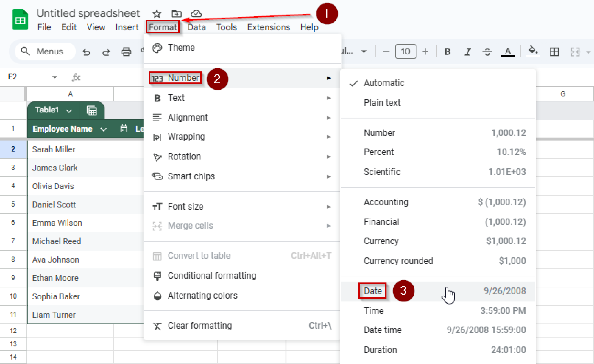
Task: Increase font size with the plus button
Action: 425,52
